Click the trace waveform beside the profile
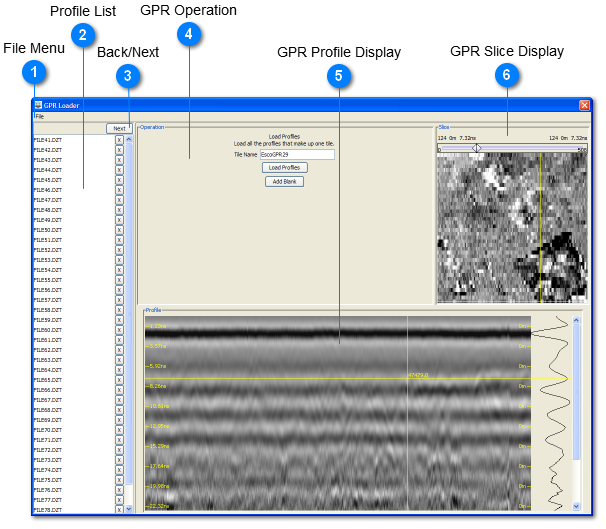 click(x=552, y=413)
